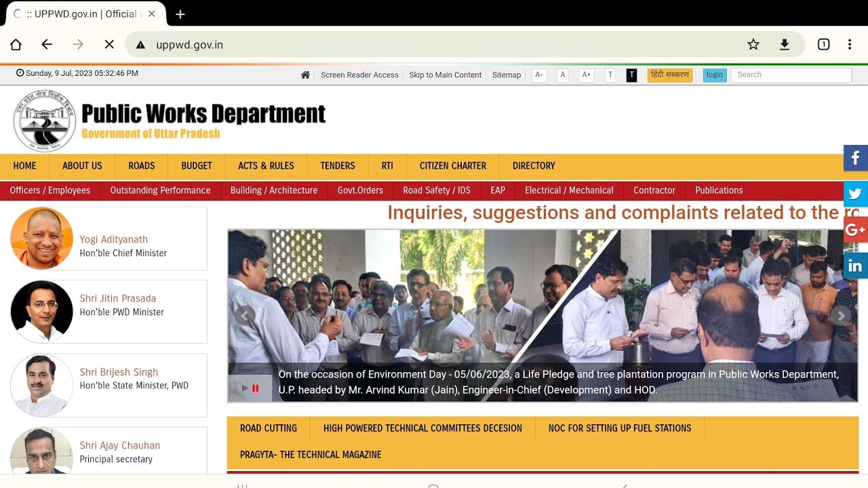This screenshot has width=868, height=488.
Task: Click Yogi Adityanath's portrait thumbnail
Action: (x=42, y=239)
